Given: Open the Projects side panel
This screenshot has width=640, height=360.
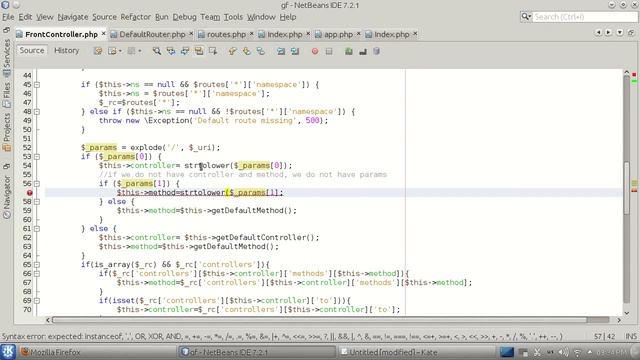Looking at the screenshot, I should 6,131.
